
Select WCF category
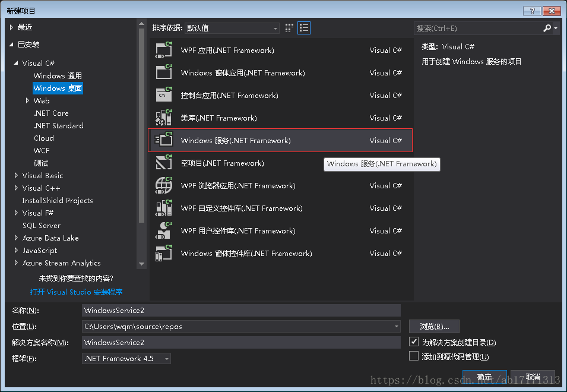42,150
